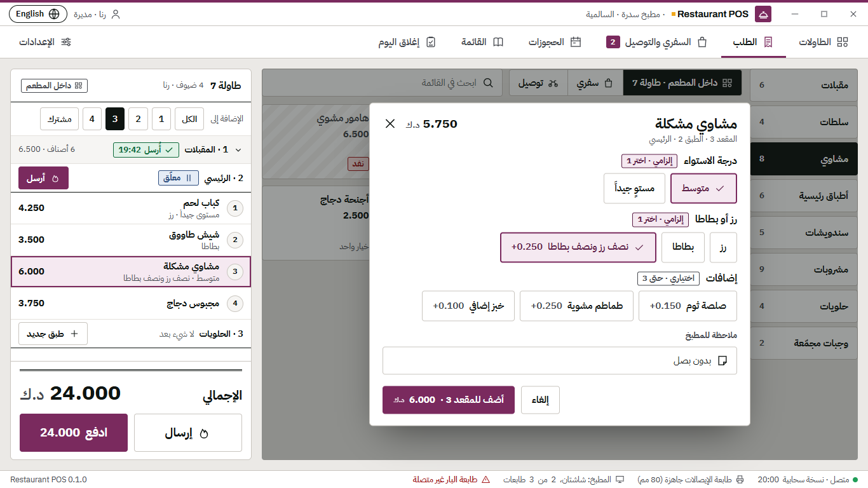Collapse the المقبلات course chevron
Viewport: 868px width, 488px height.
click(238, 150)
